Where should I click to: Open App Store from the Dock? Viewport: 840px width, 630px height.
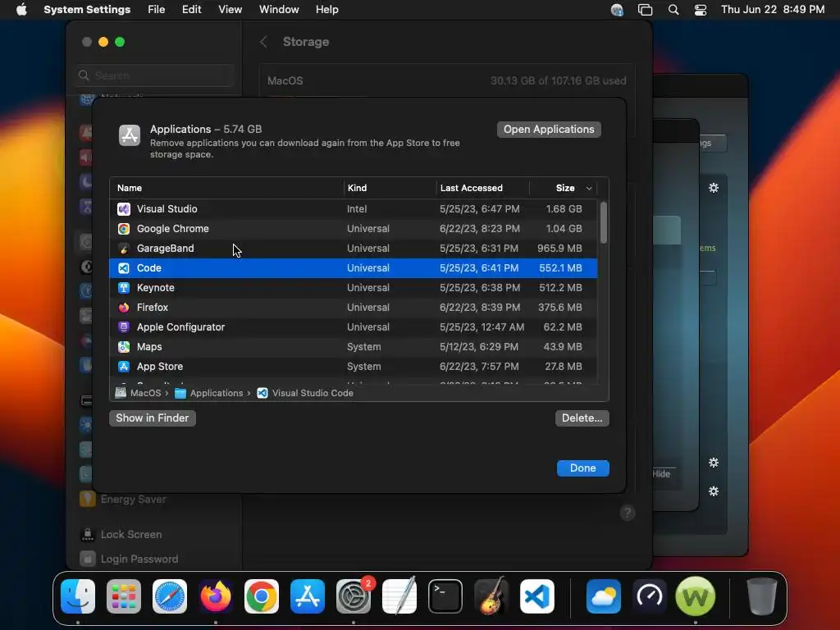tap(308, 596)
